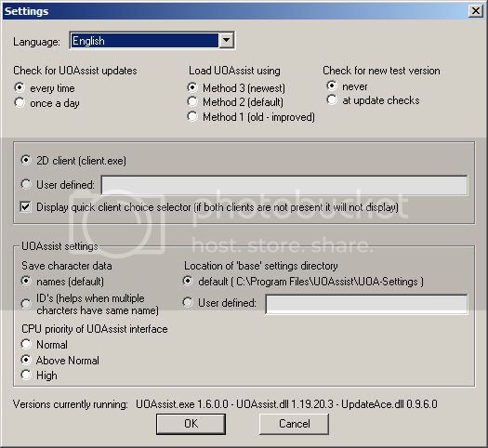Click 'UOAssist.exe 1.6.0.0' version text
The height and width of the screenshot is (448, 488).
(182, 404)
